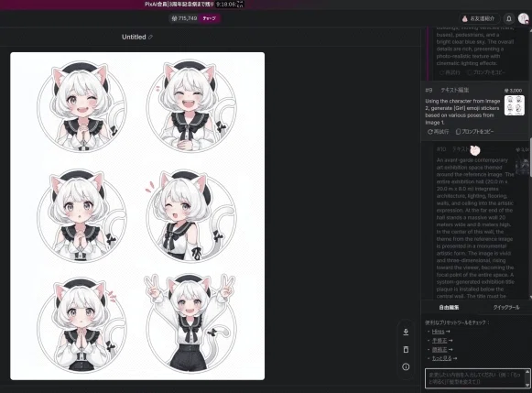Open the 手修正 preset tool link
The image size is (532, 393).
click(x=440, y=341)
